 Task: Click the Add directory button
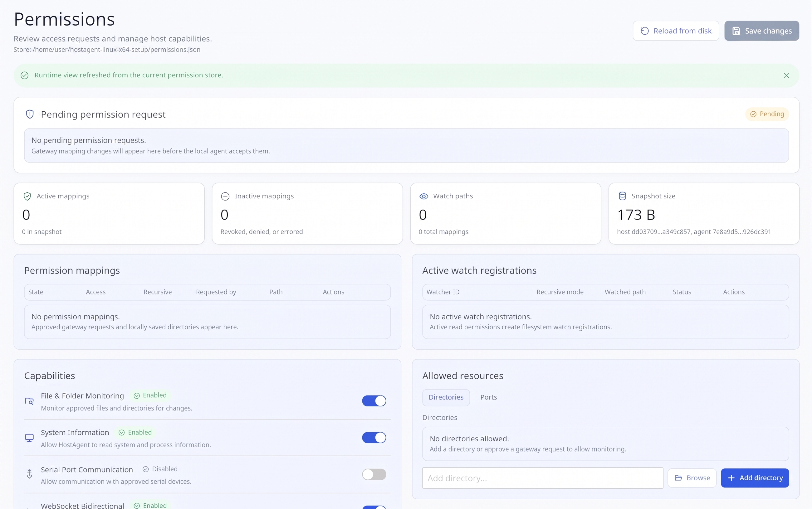tap(755, 478)
